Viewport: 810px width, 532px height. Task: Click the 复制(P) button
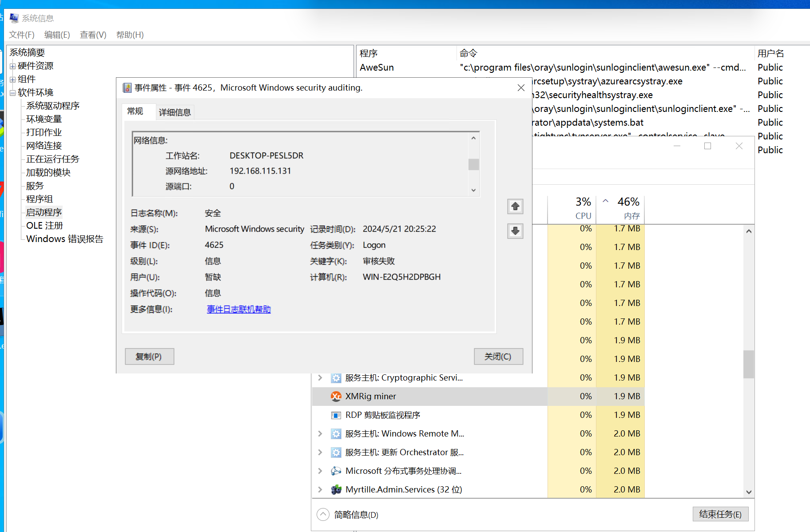tap(149, 356)
